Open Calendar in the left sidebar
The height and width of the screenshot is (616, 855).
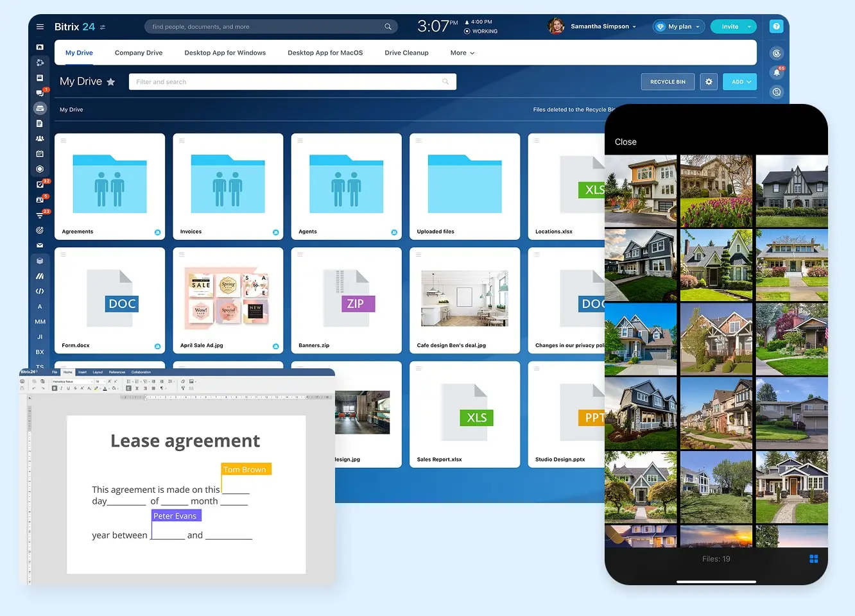coord(40,154)
